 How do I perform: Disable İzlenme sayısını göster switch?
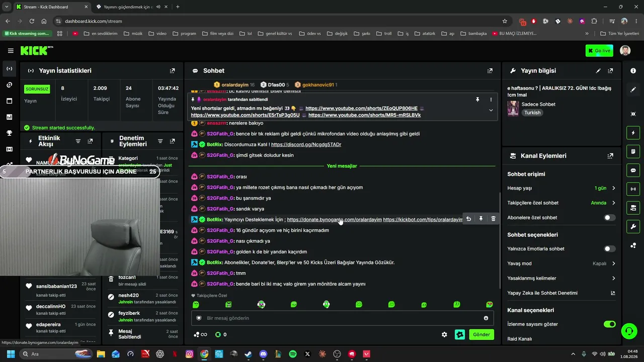(609, 324)
